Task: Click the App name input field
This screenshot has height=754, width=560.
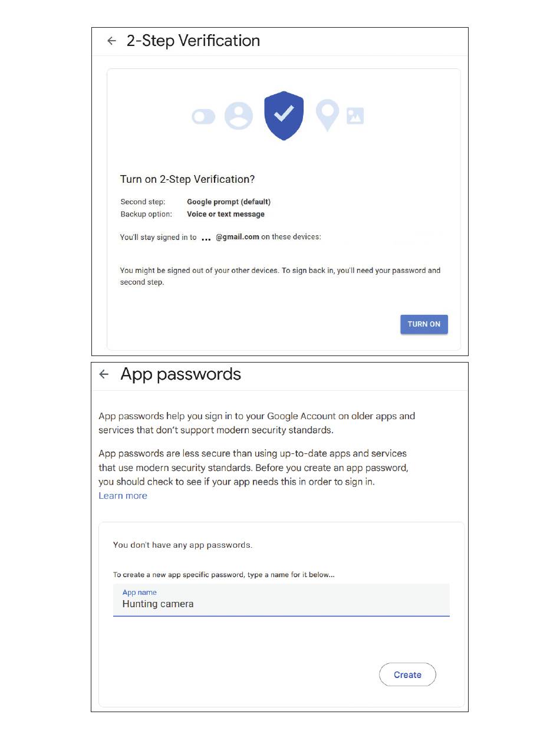Action: point(281,600)
